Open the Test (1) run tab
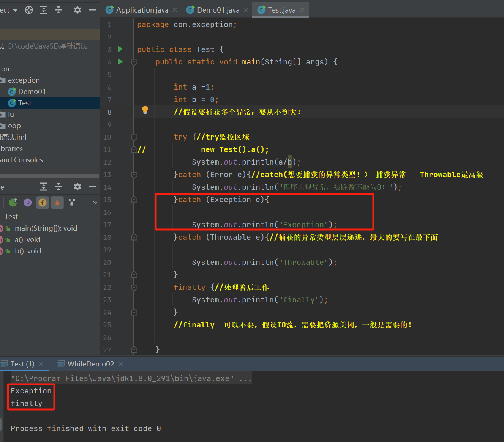The width and height of the screenshot is (504, 442). tap(22, 364)
